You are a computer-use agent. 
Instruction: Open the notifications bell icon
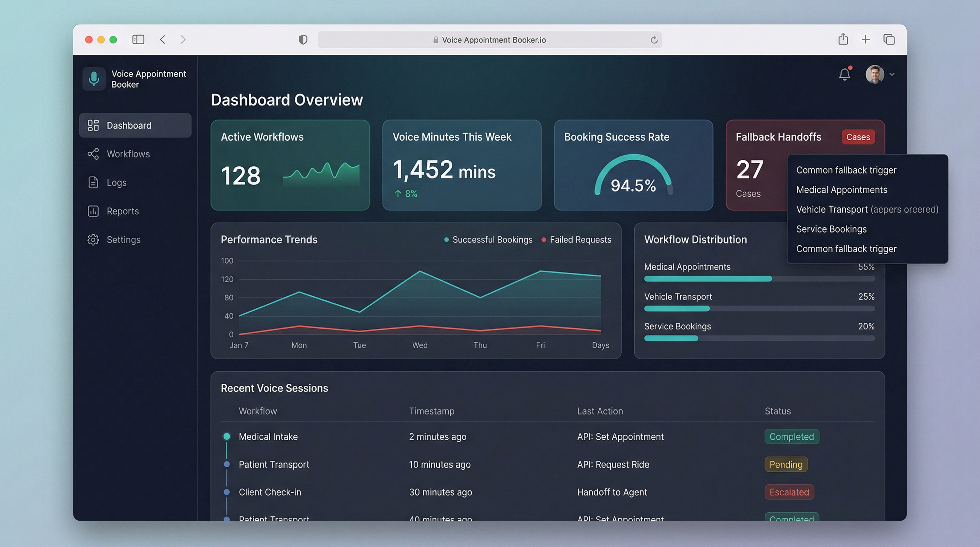point(844,74)
